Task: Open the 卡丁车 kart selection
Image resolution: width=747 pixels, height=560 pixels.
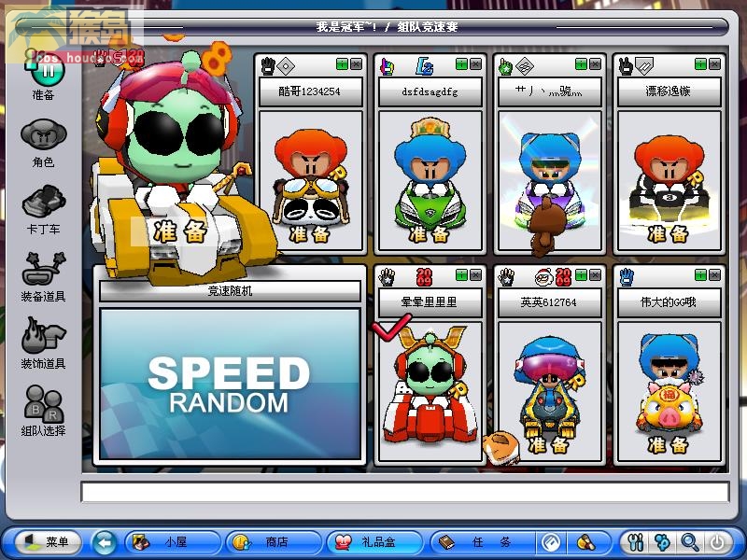Action: tap(43, 209)
